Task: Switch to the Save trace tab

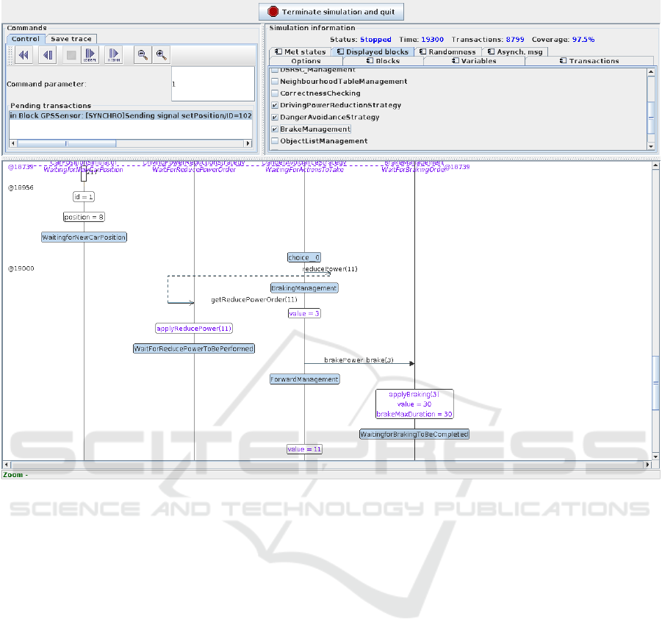Action: tap(71, 39)
